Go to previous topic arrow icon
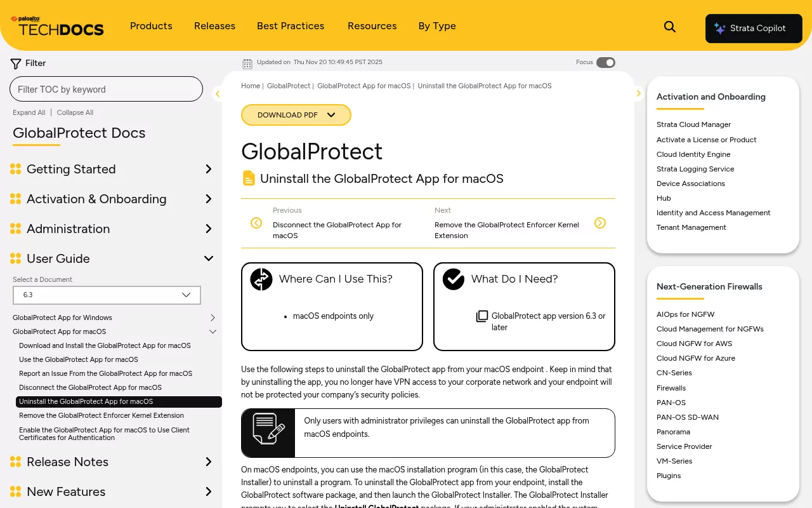This screenshot has height=508, width=812. tap(256, 223)
